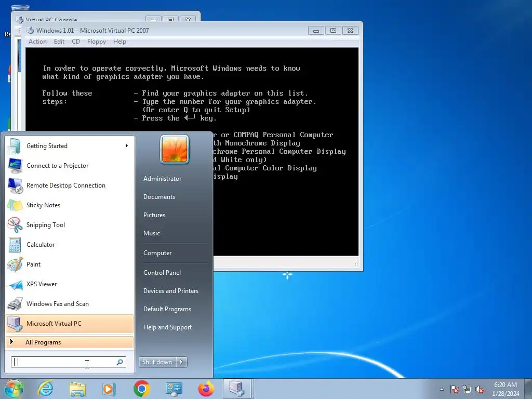Screen dimensions: 532x399
Task: Launch Sticky Notes
Action: [x=69, y=205]
